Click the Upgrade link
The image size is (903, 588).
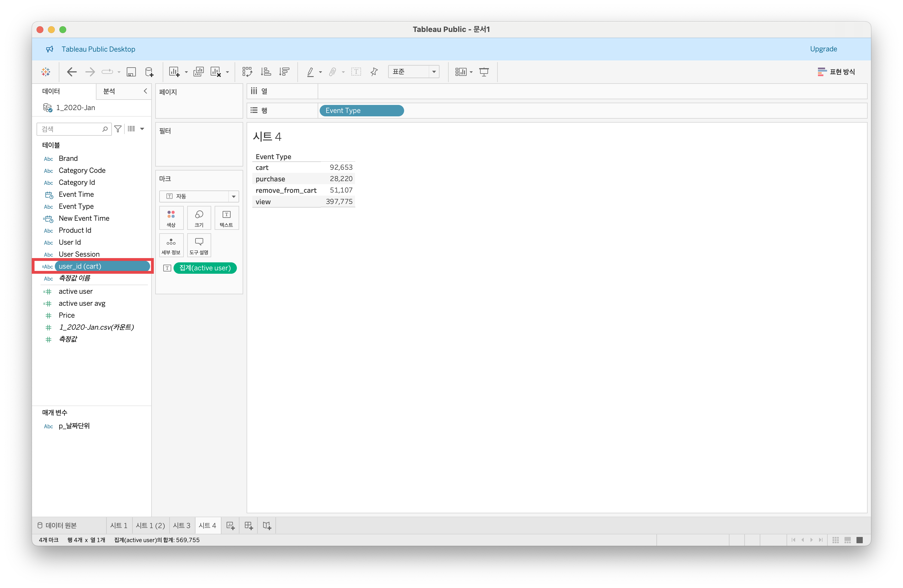coord(823,49)
